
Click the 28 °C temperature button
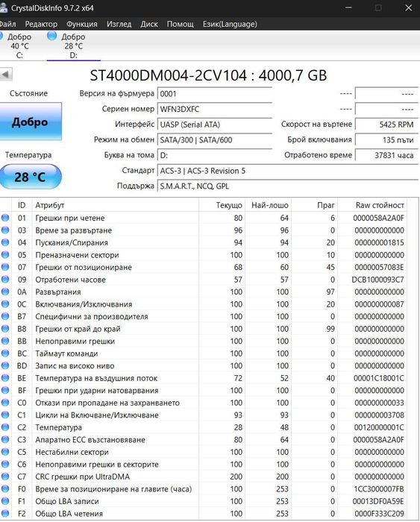pyautogui.click(x=31, y=177)
